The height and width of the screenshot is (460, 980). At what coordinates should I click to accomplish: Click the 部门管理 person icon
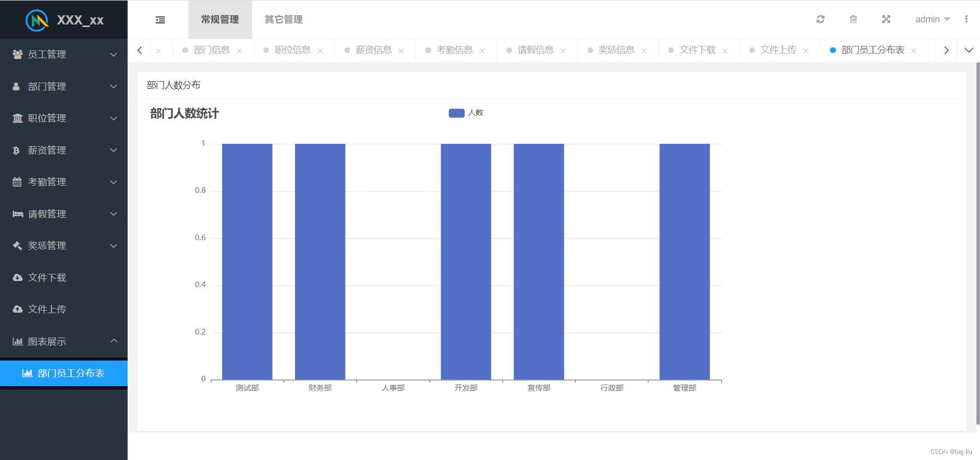16,86
